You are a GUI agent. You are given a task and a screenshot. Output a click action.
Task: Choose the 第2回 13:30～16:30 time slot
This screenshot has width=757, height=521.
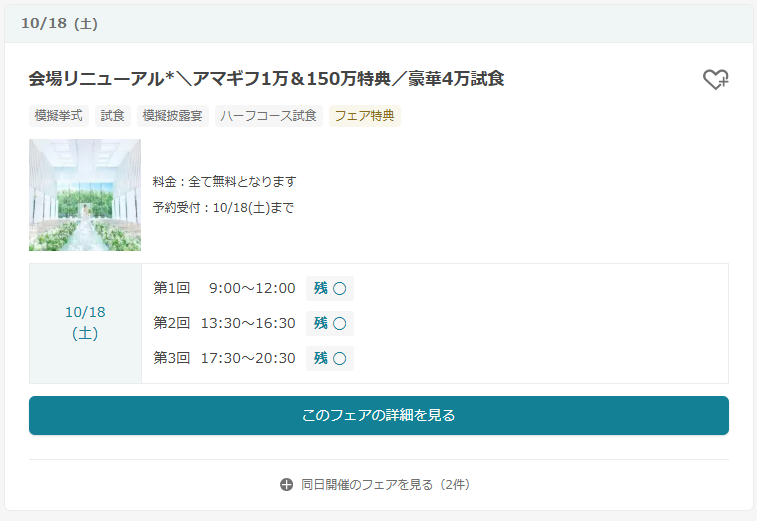[x=225, y=323]
